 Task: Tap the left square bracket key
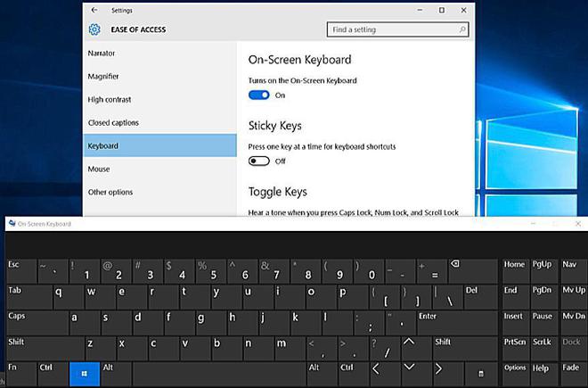(x=385, y=297)
